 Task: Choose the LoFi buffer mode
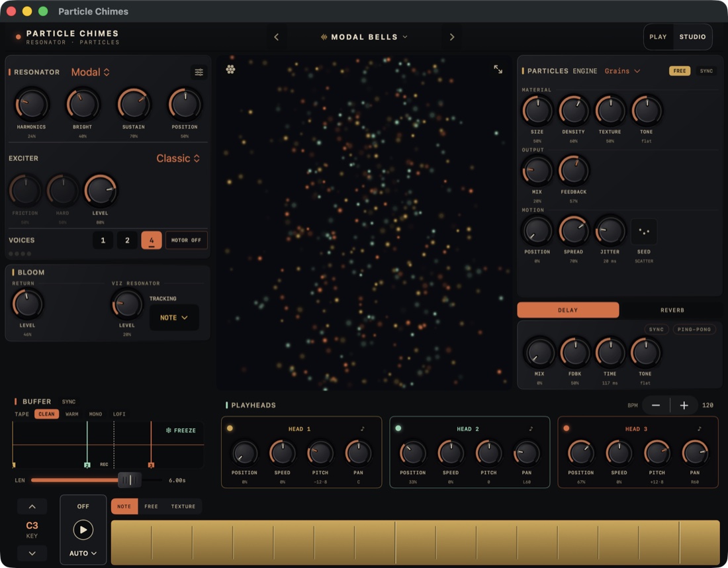[x=119, y=414]
